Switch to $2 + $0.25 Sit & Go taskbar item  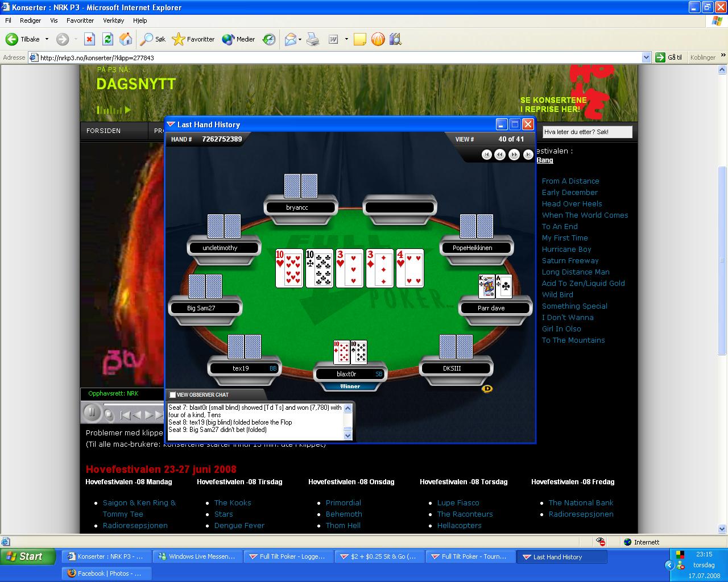pyautogui.click(x=380, y=557)
